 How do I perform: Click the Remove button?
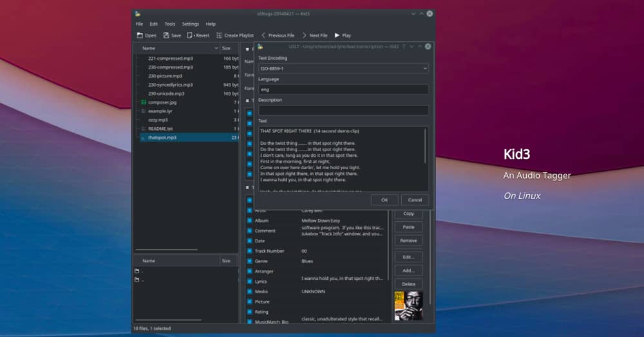pos(408,241)
